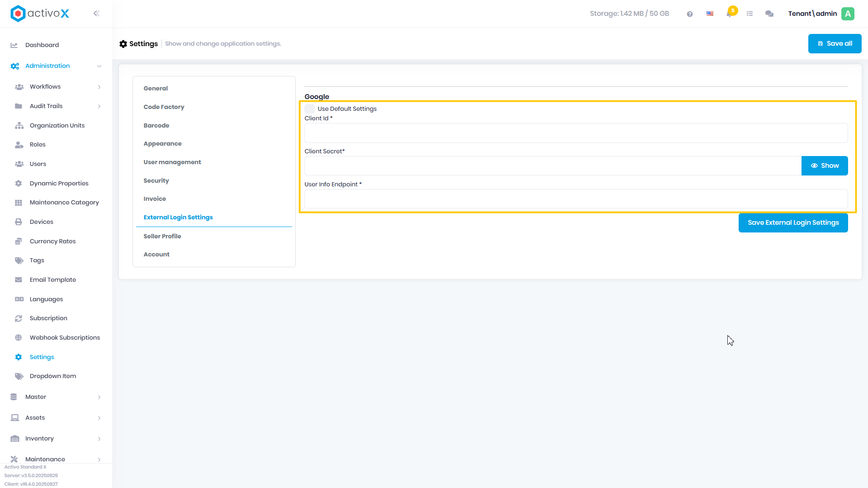Expand the Maintenance menu chevron
Screen dimensions: 868x488
coord(99,460)
